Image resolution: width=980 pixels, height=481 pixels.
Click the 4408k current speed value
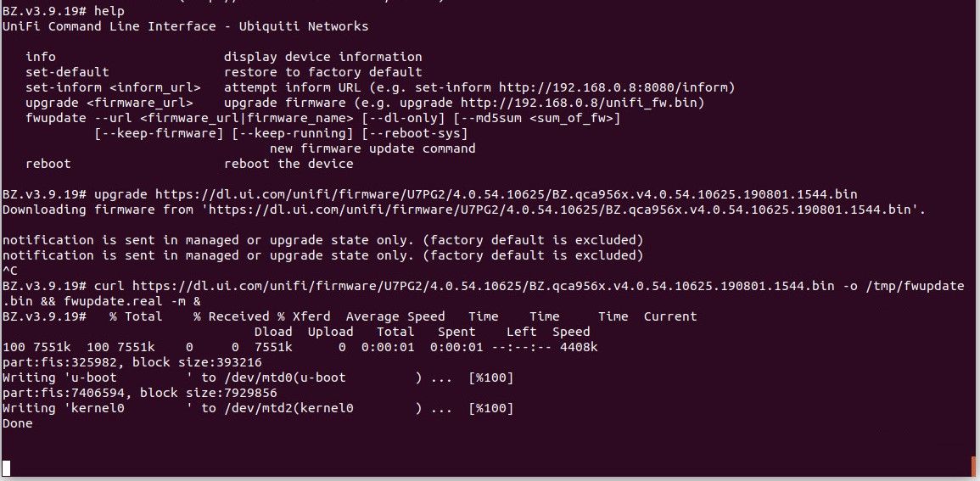click(581, 347)
